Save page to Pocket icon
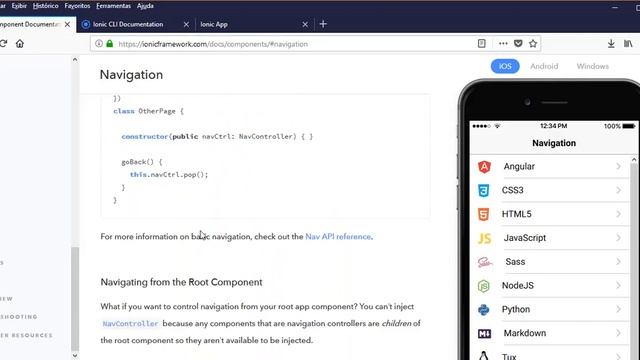 click(518, 44)
